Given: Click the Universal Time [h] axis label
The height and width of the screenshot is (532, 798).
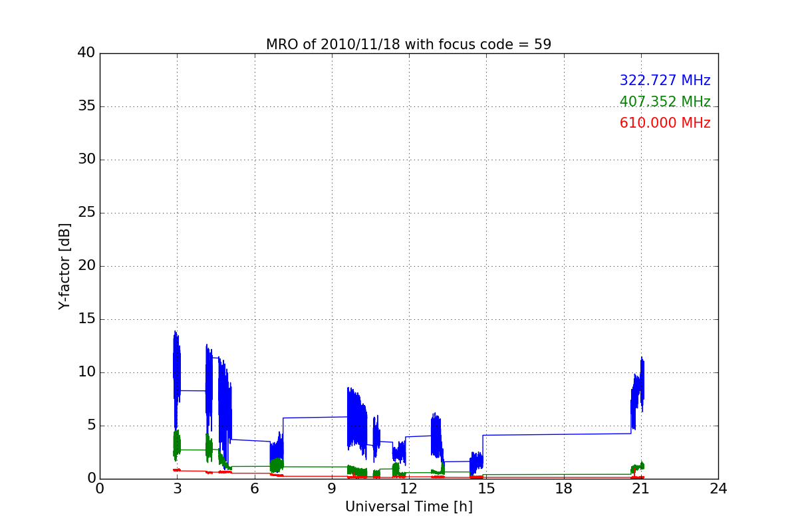Looking at the screenshot, I should click(x=408, y=507).
